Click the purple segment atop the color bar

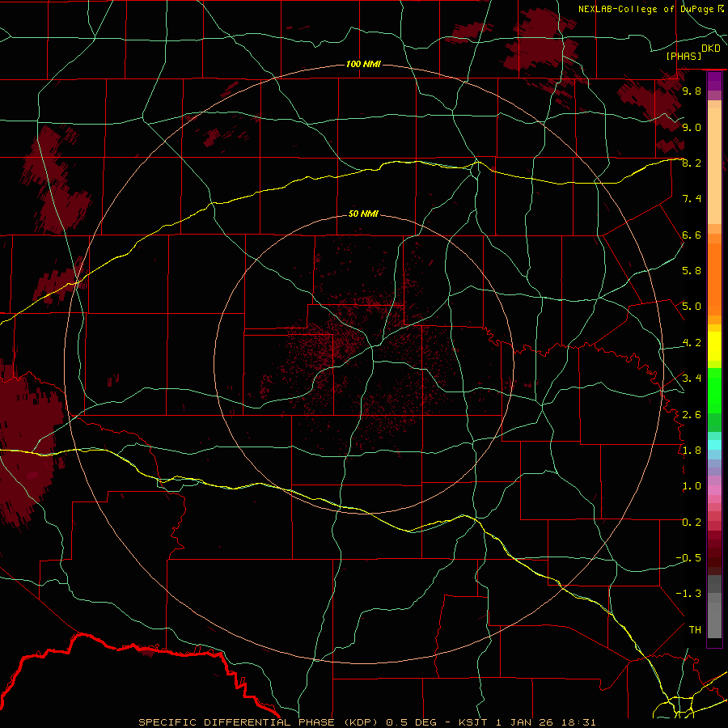(714, 81)
